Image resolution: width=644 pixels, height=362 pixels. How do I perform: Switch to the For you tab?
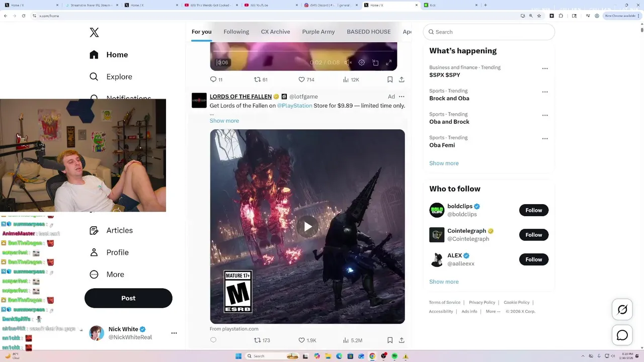click(x=201, y=32)
